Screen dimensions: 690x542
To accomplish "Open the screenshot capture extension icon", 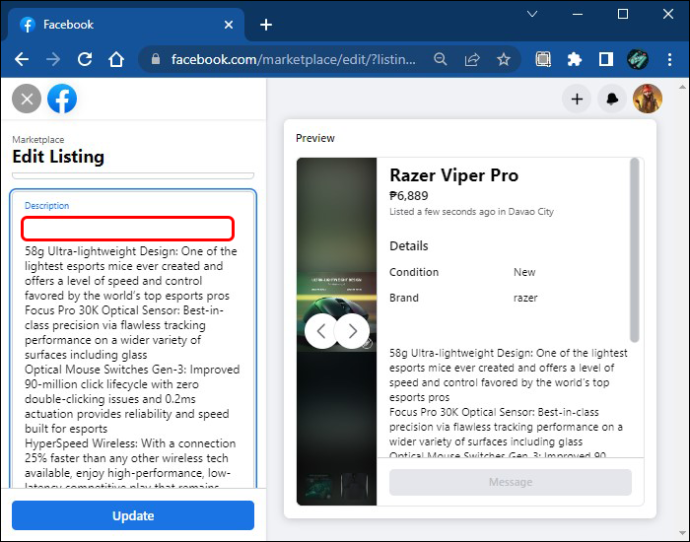I will (x=543, y=59).
